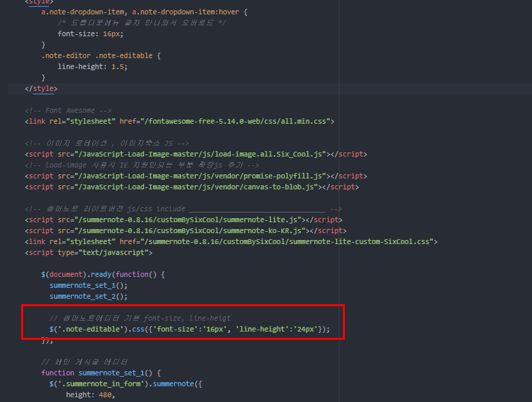The width and height of the screenshot is (532, 402).
Task: Click the line-height 1.5 CSS value
Action: [119, 67]
